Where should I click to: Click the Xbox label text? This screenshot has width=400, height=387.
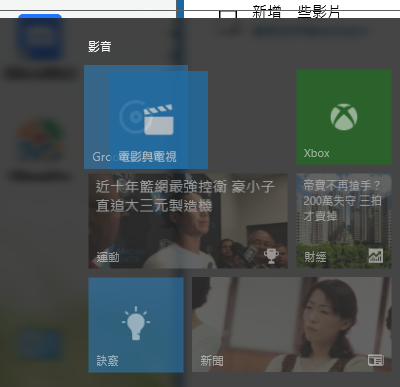coord(316,153)
